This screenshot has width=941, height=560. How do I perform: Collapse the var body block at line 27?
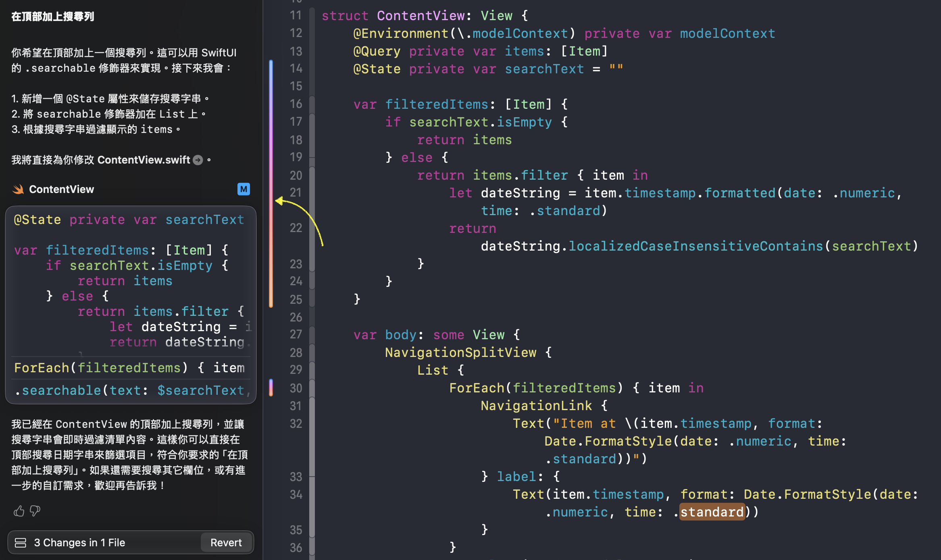pyautogui.click(x=312, y=335)
